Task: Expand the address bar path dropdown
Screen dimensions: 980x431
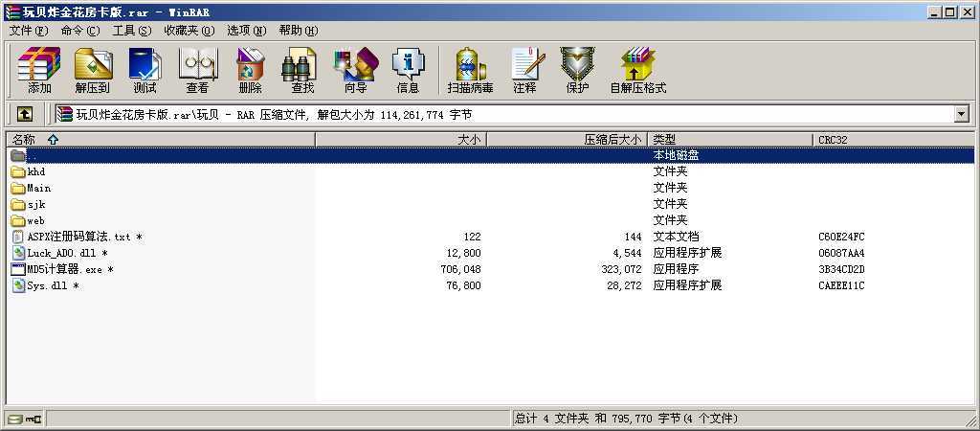Action: click(961, 114)
